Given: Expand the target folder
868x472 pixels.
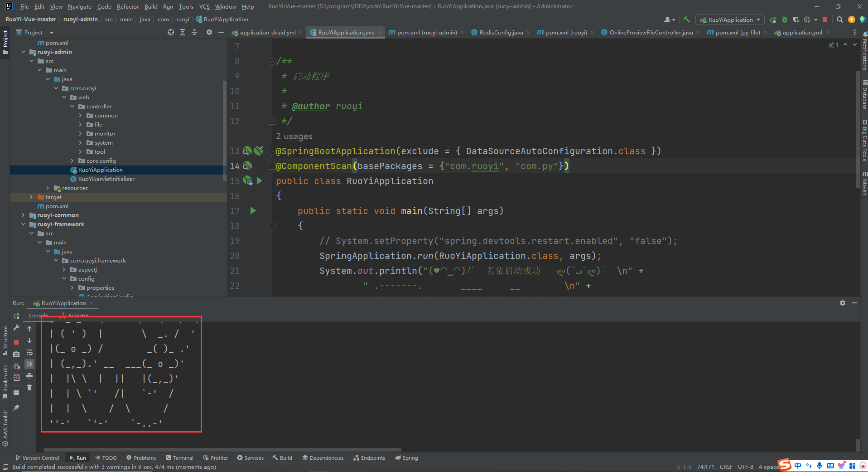Looking at the screenshot, I should 31,197.
